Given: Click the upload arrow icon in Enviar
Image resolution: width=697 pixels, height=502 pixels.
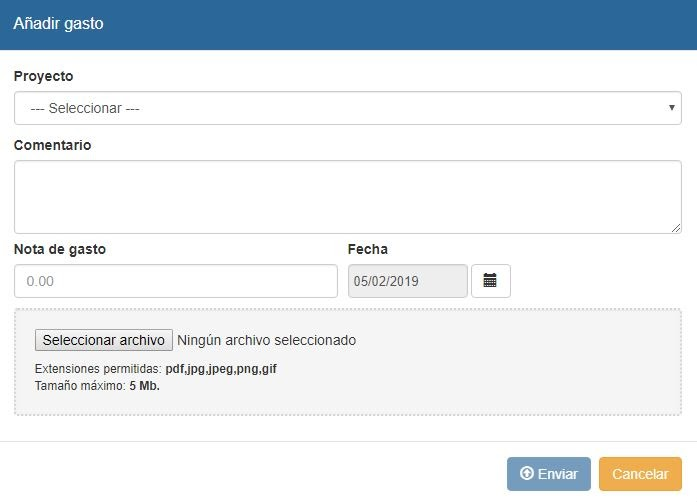Looking at the screenshot, I should pos(526,474).
